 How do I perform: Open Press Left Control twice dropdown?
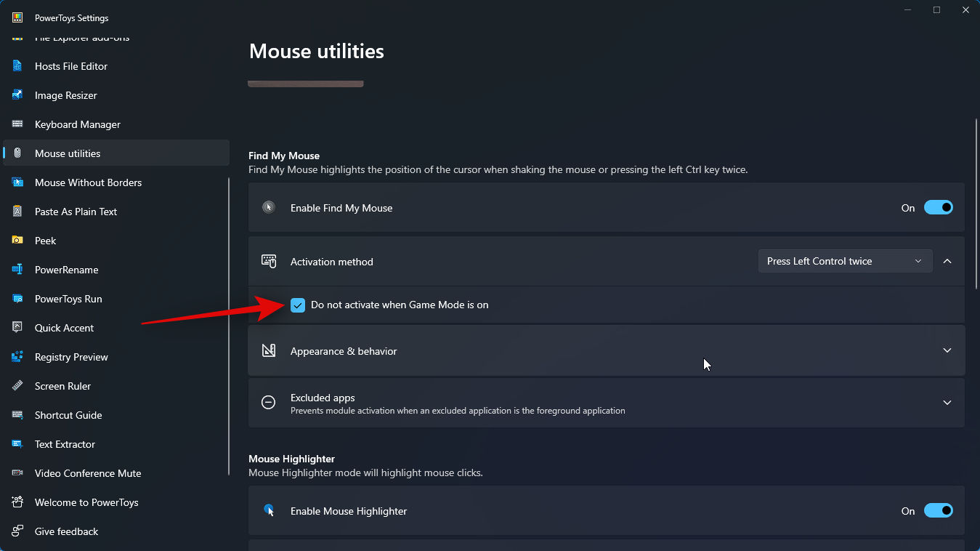coord(845,261)
